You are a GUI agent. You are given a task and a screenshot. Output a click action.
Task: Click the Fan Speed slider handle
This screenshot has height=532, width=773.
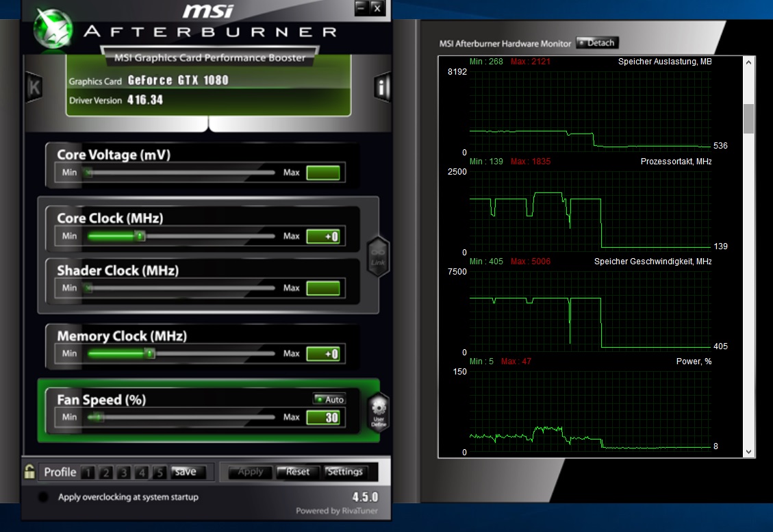tap(97, 417)
